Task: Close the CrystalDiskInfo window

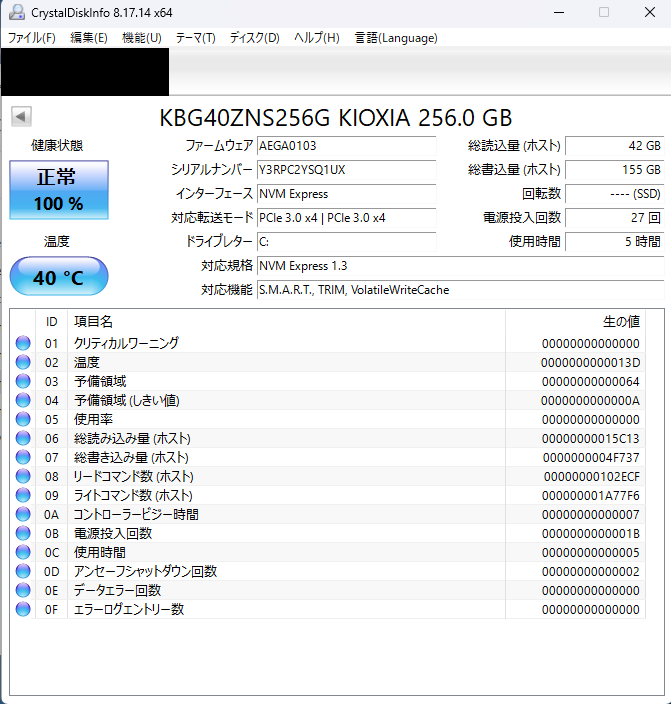Action: coord(649,12)
